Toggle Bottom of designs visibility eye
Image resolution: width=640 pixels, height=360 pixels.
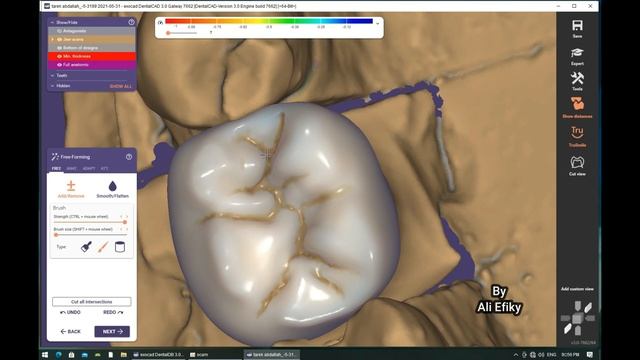coord(59,48)
